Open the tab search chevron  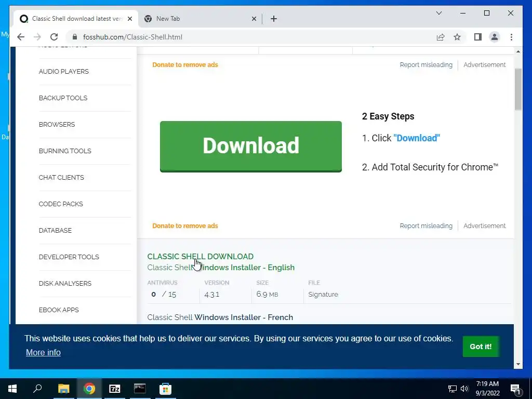tap(438, 13)
